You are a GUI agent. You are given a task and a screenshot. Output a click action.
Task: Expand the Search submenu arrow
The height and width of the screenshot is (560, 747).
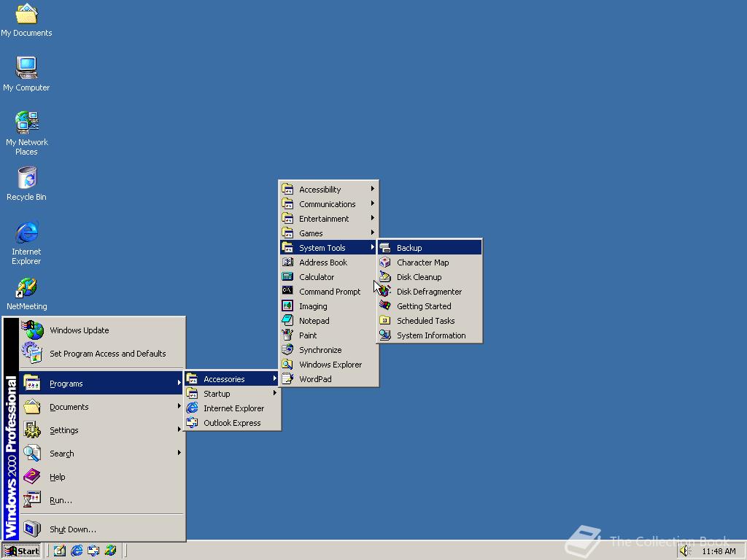click(179, 453)
